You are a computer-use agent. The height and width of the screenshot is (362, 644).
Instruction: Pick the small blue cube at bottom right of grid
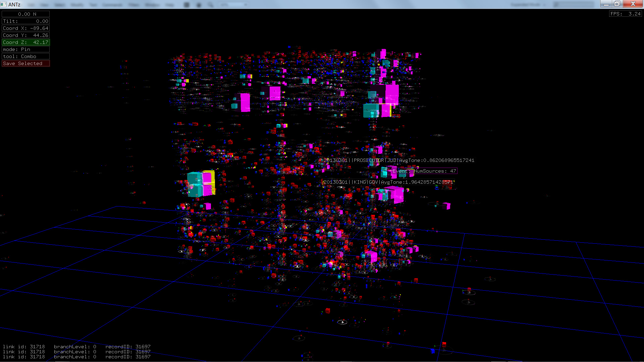tap(432, 351)
